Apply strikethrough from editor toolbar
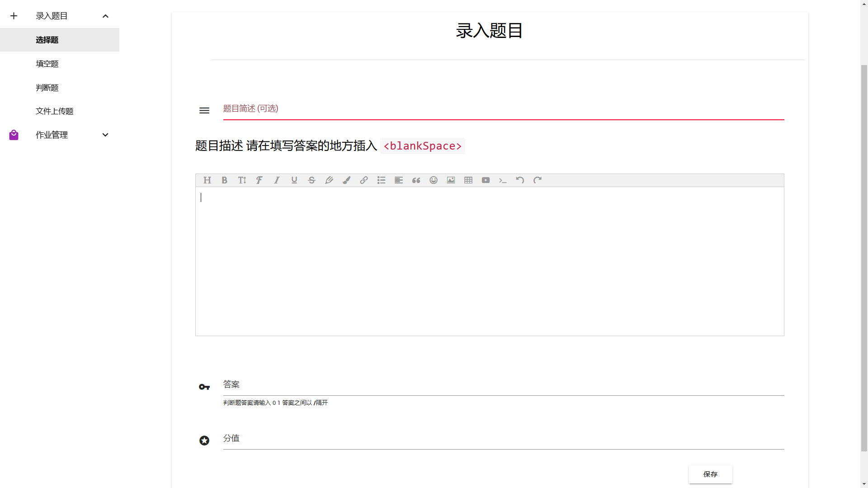Viewport: 868px width, 488px height. coord(311,180)
